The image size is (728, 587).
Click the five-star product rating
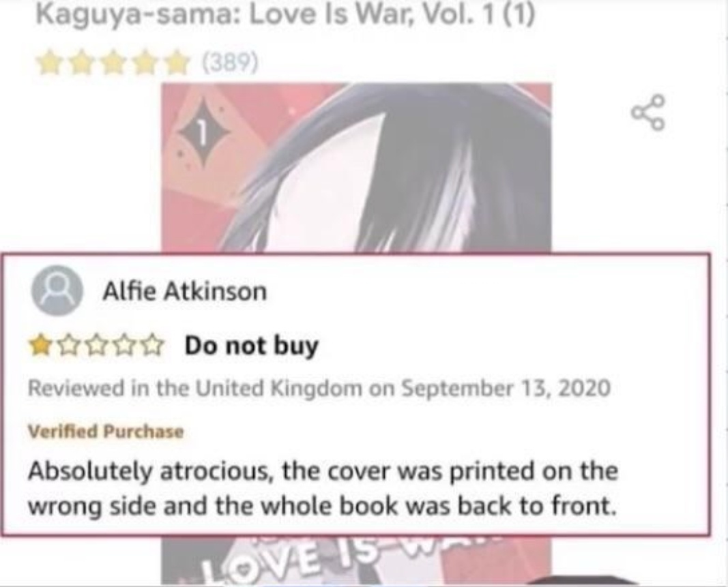[x=114, y=64]
